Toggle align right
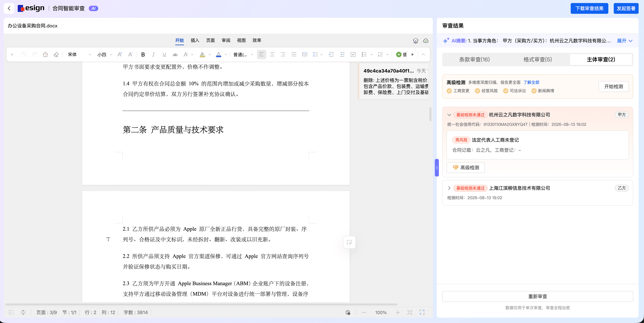The height and width of the screenshot is (323, 644). pyautogui.click(x=283, y=54)
